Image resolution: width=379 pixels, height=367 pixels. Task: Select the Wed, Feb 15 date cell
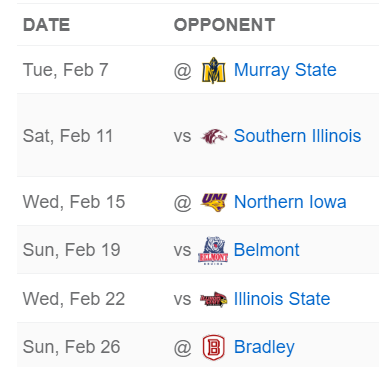(x=74, y=202)
